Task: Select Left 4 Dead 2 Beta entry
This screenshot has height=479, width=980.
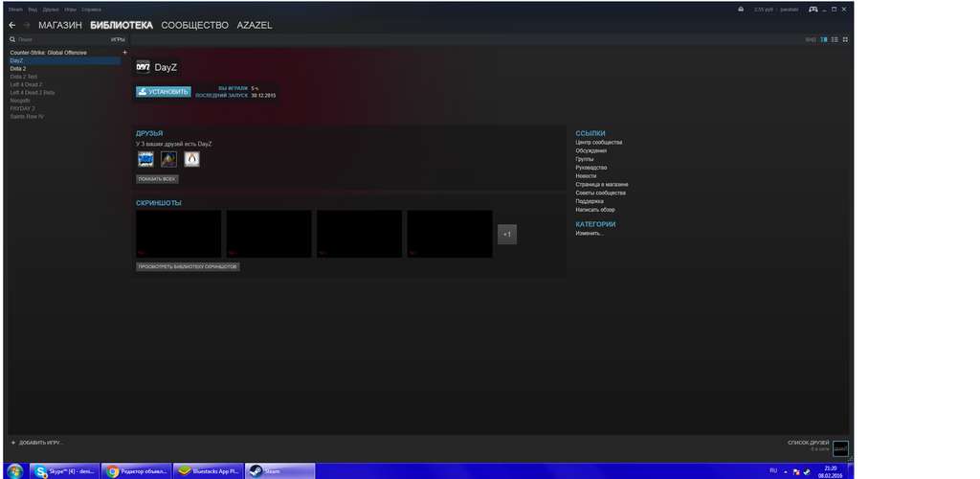Action: tap(32, 93)
